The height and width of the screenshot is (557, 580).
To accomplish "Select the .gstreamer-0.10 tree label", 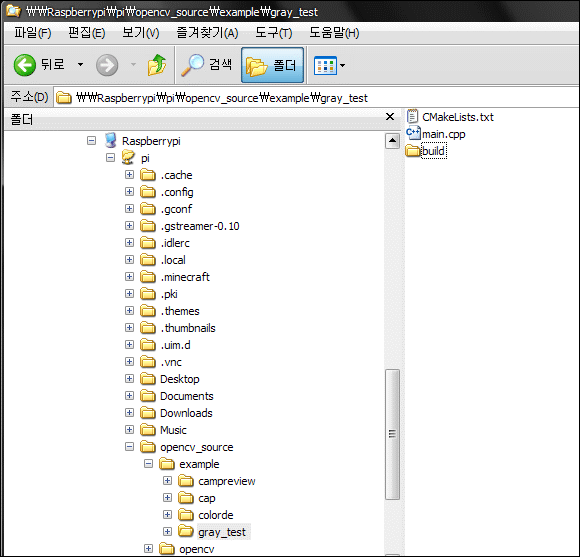I will tap(200, 226).
